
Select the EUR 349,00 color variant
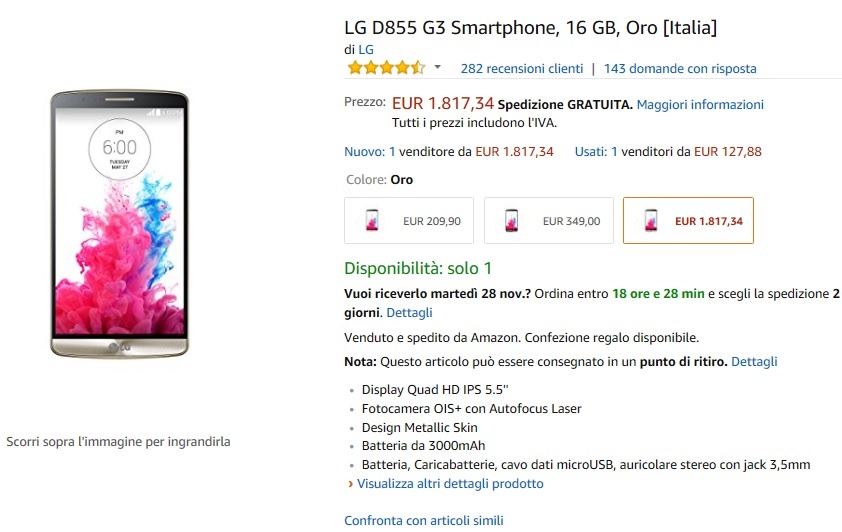pos(548,221)
